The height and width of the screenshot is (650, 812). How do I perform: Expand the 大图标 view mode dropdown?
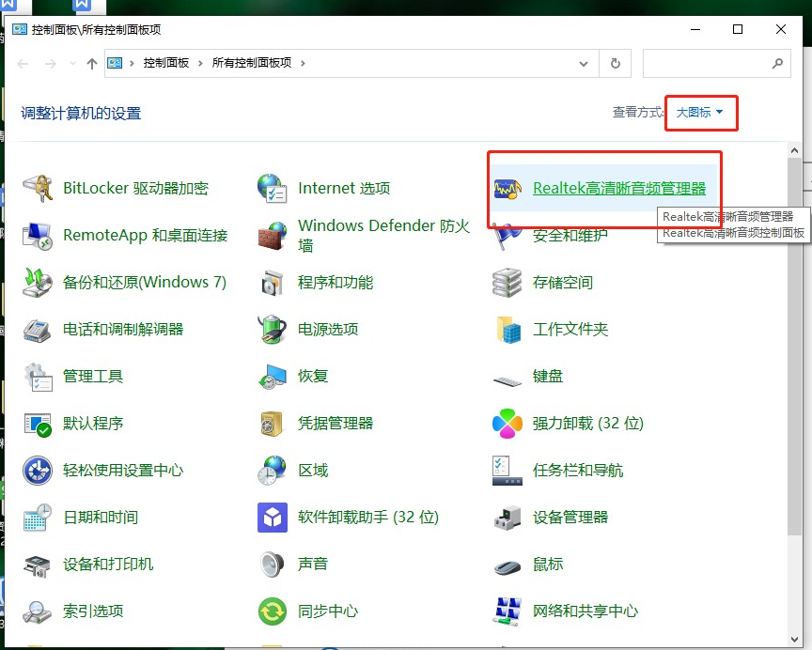point(700,113)
